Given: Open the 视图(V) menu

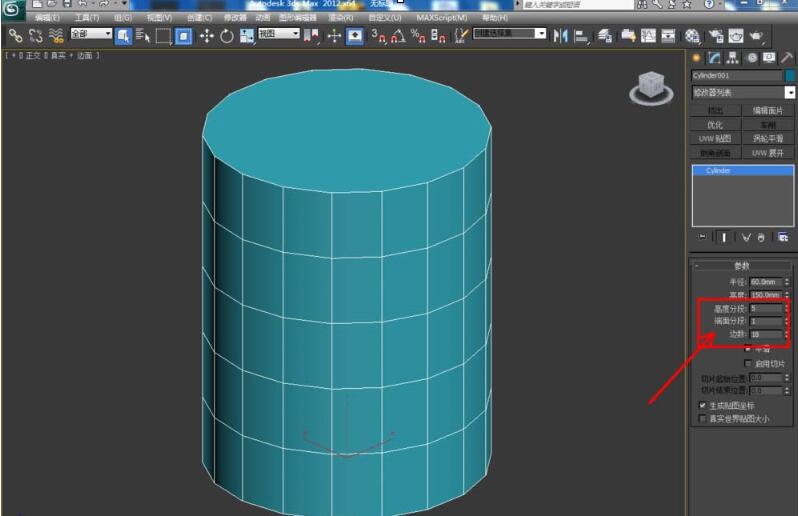Looking at the screenshot, I should pos(159,18).
